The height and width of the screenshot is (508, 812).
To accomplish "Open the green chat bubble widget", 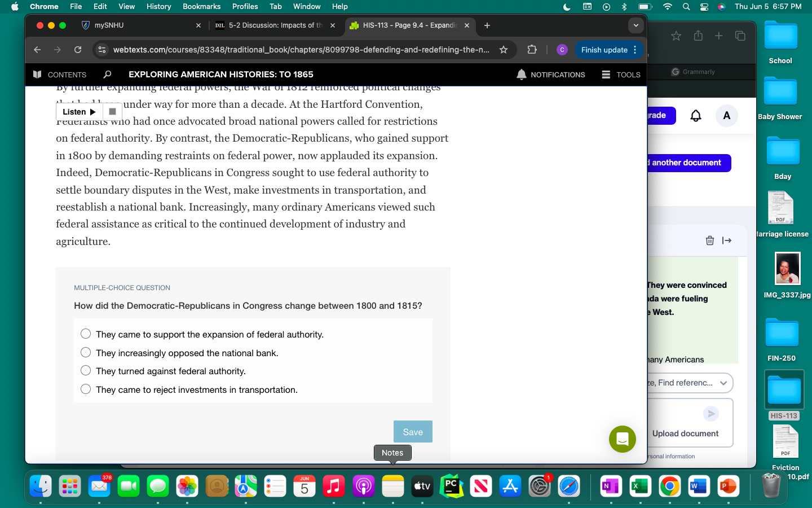I will (x=622, y=439).
